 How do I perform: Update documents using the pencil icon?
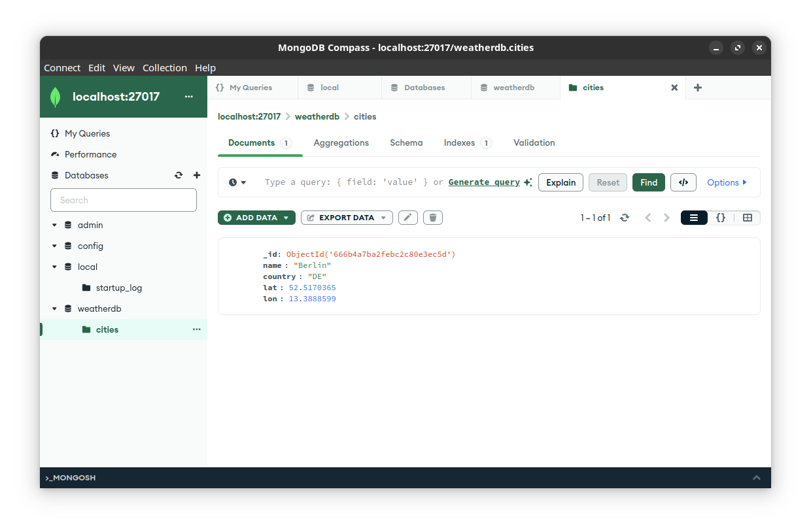407,217
